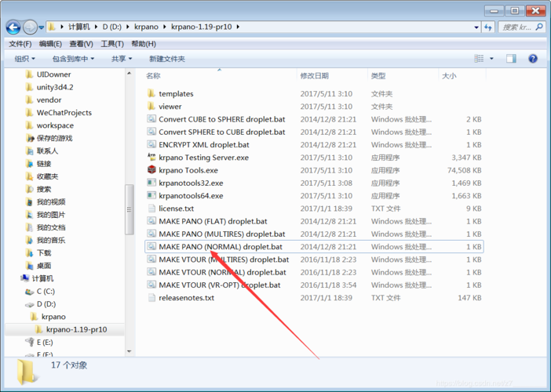Select the viewer folder icon
This screenshot has width=551, height=392.
(151, 106)
